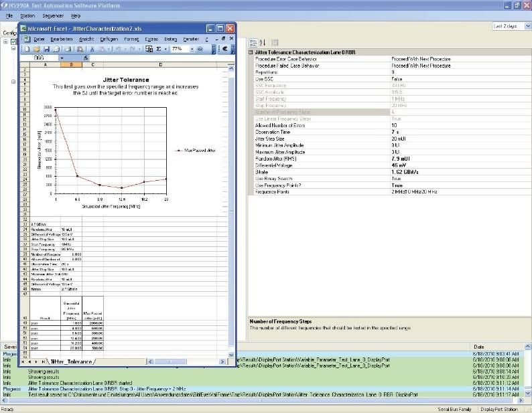Image resolution: width=532 pixels, height=413 pixels.
Task: Click the AutoSum sigma icon
Action: point(158,49)
